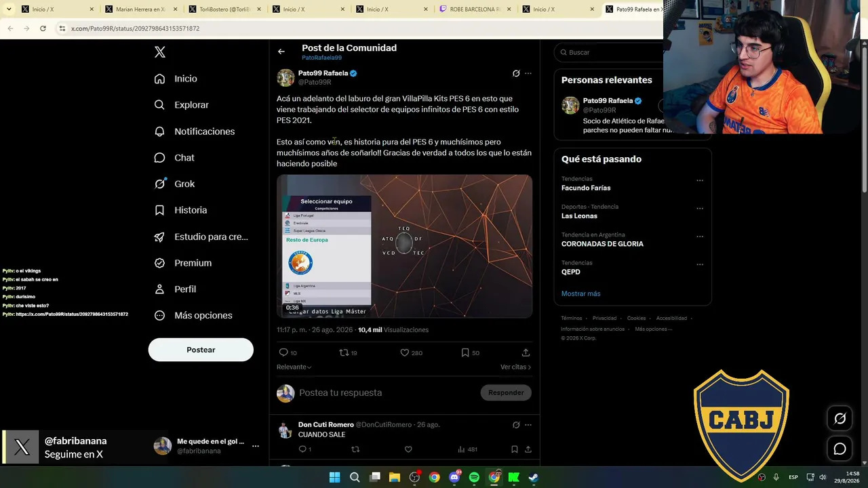Click Mostrar más under trends
Image resolution: width=868 pixels, height=488 pixels.
(x=580, y=293)
